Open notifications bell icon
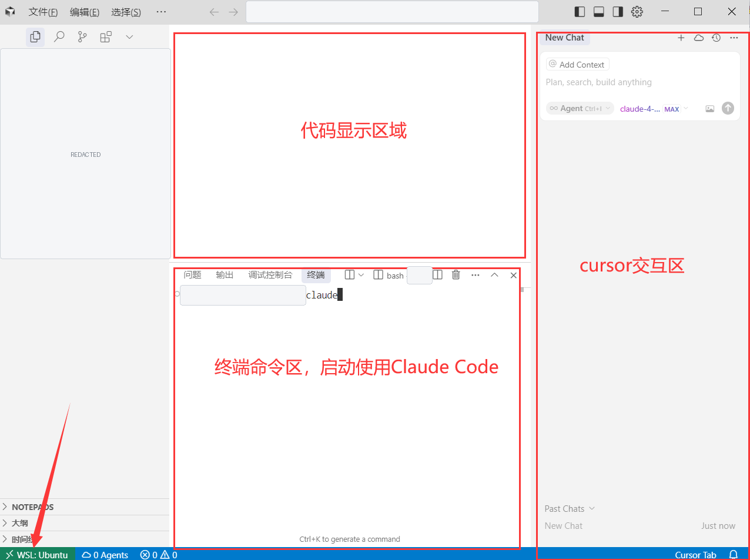 (734, 555)
